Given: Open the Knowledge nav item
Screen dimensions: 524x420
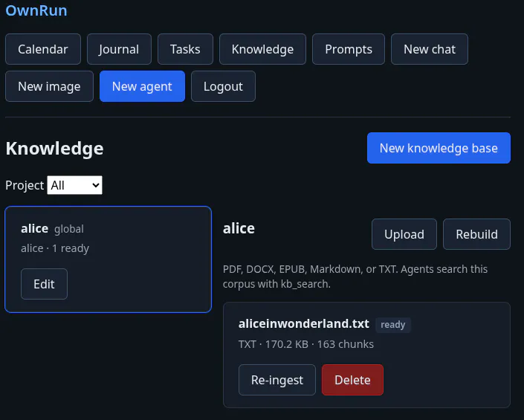Looking at the screenshot, I should tap(262, 49).
